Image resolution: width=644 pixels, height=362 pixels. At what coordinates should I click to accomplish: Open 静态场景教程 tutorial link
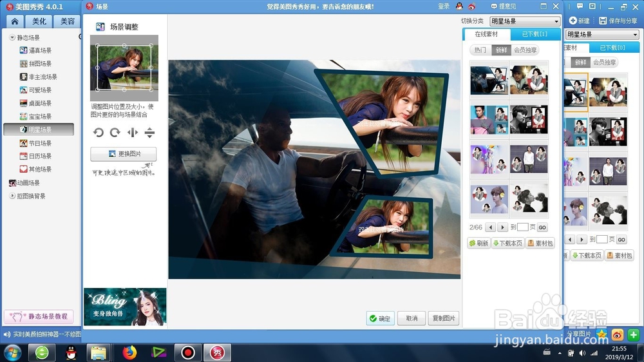pos(39,316)
